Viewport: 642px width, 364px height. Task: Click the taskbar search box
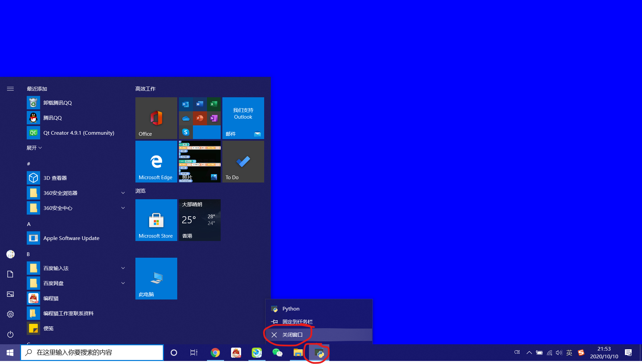(x=92, y=352)
